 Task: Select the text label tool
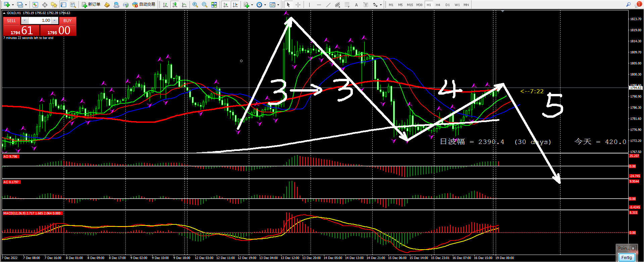click(366, 5)
